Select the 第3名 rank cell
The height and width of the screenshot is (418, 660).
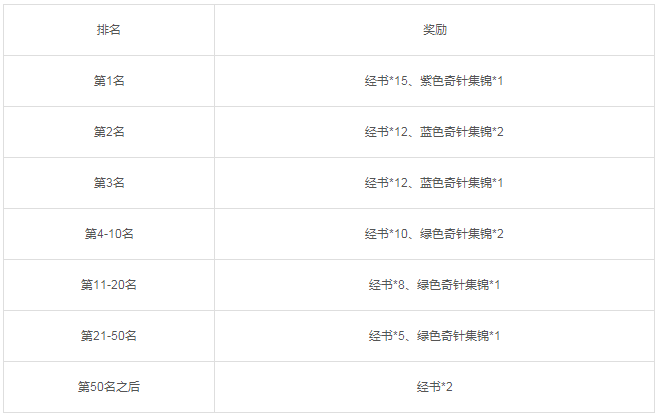pos(109,183)
